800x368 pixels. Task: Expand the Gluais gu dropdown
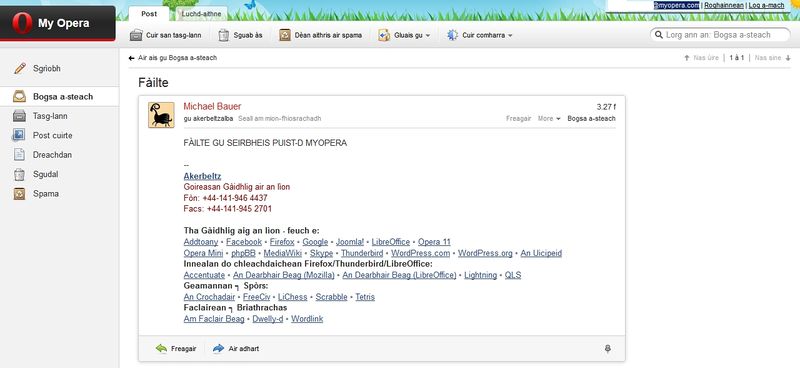pyautogui.click(x=404, y=35)
